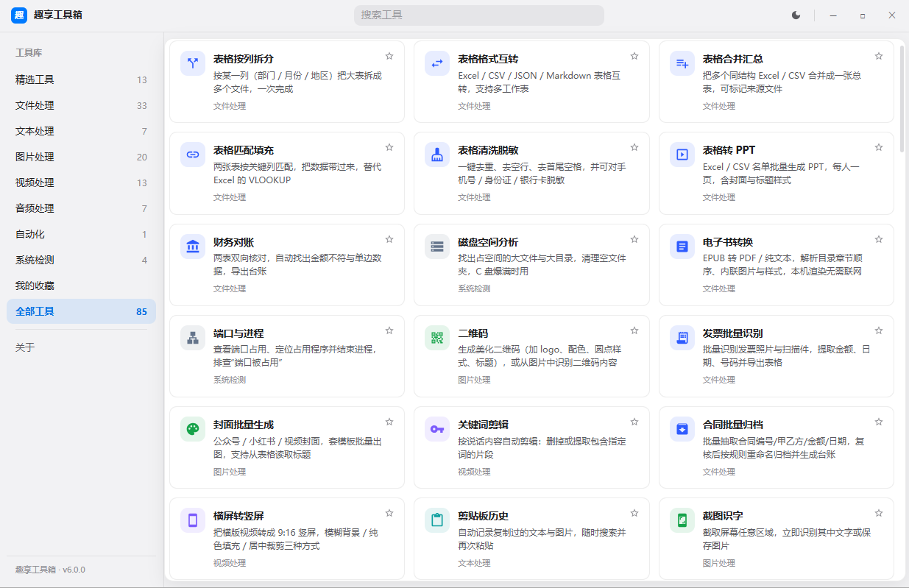
Task: Open 精选工具 sidebar category
Action: 81,79
